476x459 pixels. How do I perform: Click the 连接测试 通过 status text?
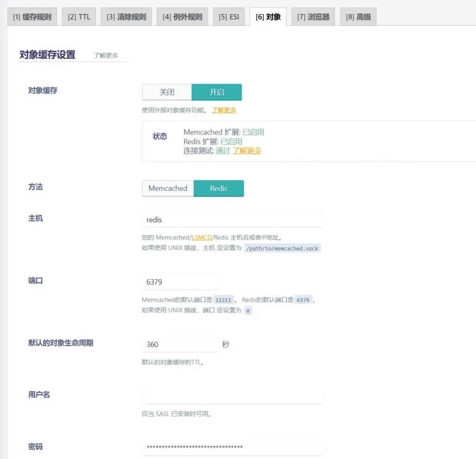(x=223, y=151)
